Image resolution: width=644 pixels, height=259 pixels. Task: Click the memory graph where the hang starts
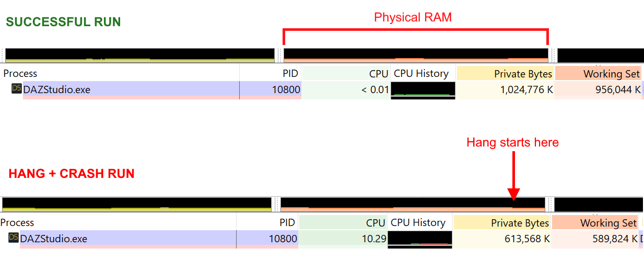(513, 204)
